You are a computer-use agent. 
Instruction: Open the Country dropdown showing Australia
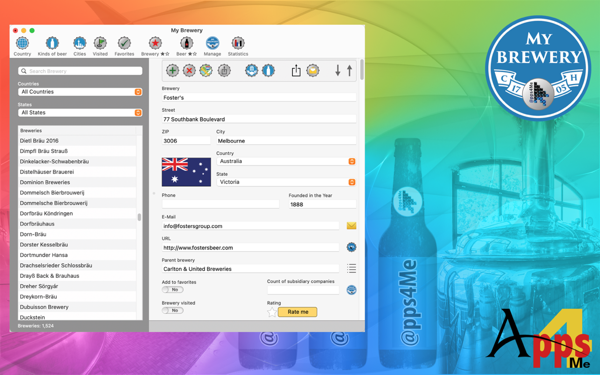point(286,161)
